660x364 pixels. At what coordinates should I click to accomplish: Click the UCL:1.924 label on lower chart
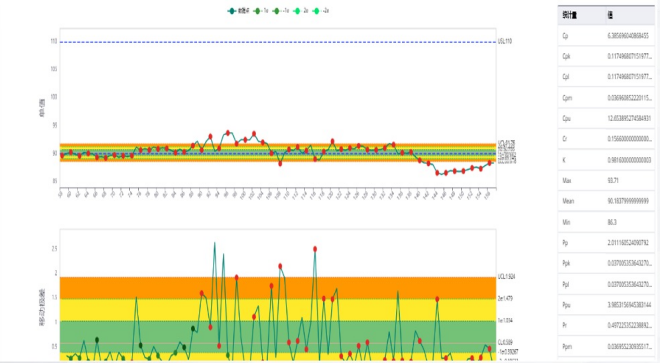tap(506, 276)
